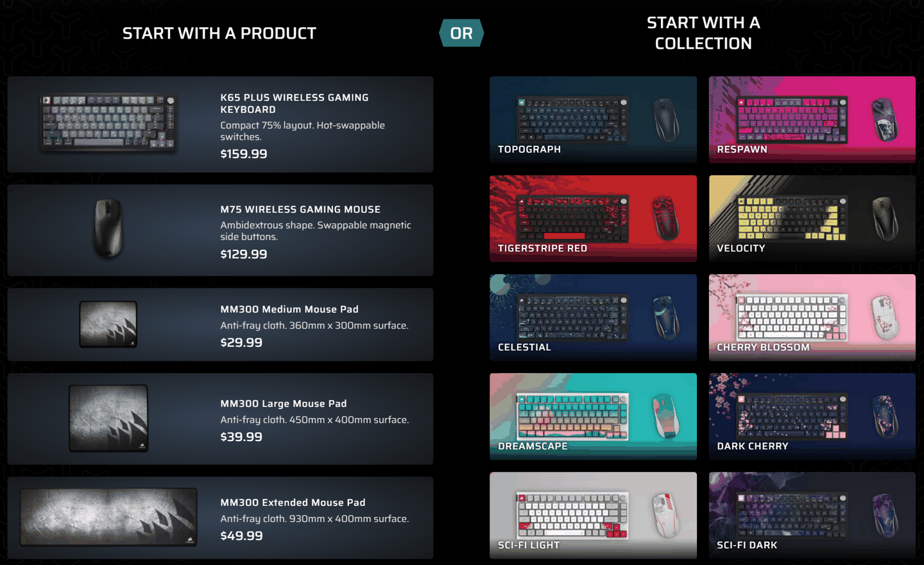Viewport: 924px width, 565px height.
Task: Choose the MM300 Medium Mouse Pad product
Action: pyautogui.click(x=220, y=324)
